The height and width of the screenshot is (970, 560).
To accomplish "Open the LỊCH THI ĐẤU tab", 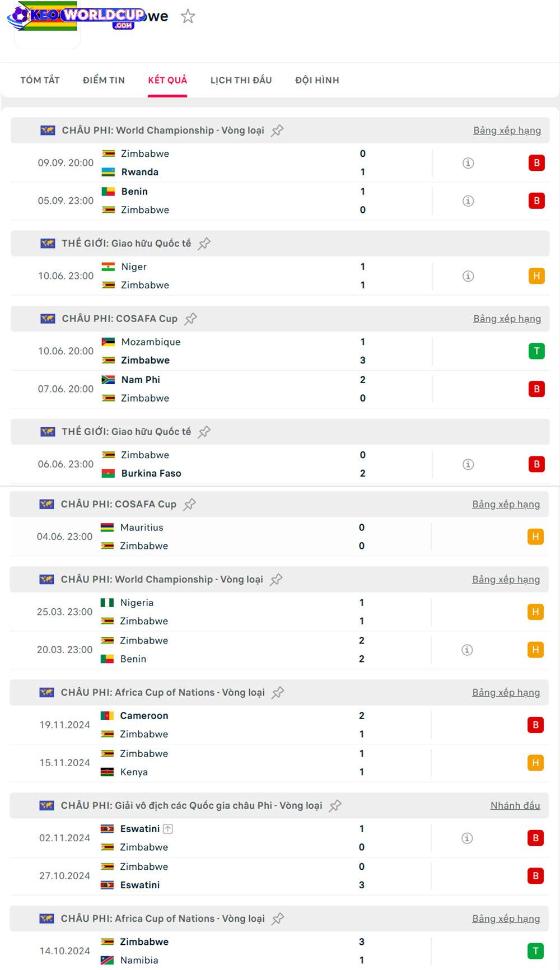I will [x=241, y=80].
